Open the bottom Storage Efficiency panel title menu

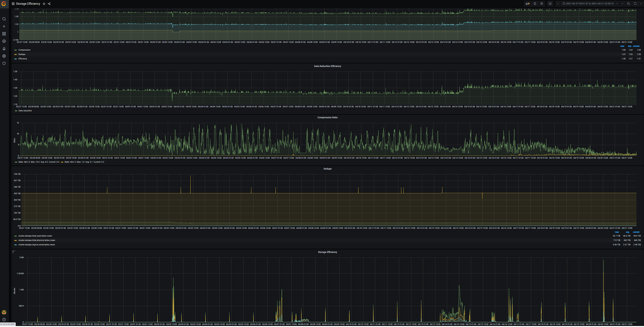click(327, 252)
